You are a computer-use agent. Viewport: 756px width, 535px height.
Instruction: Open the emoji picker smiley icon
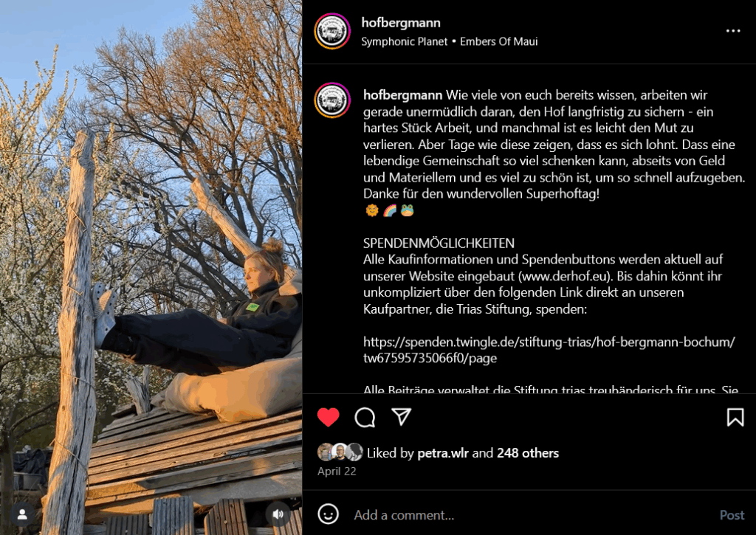pos(329,514)
